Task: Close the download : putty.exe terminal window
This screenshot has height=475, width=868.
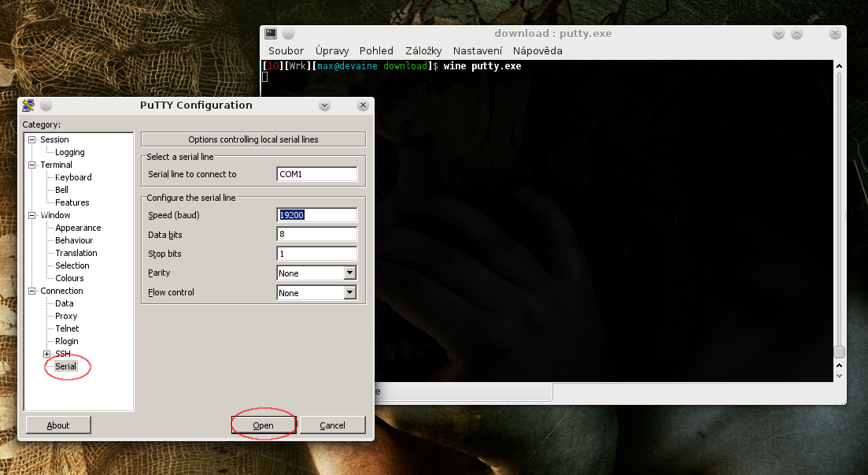Action: click(835, 34)
